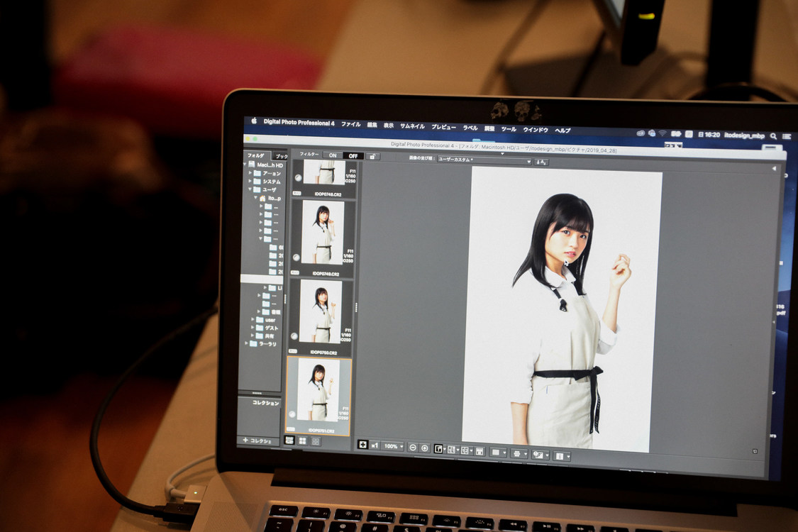Open macOS Spotlight search icon
This screenshot has width=798, height=532.
coord(773,135)
